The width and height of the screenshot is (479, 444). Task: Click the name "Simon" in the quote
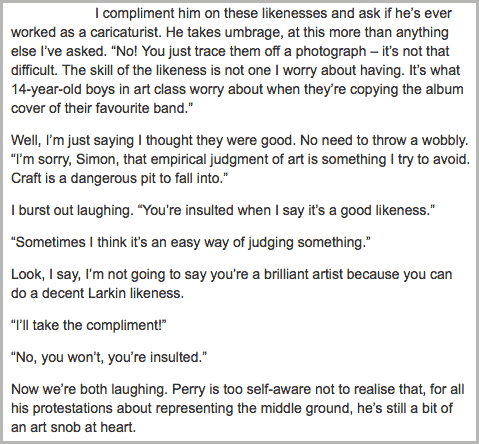click(97, 159)
